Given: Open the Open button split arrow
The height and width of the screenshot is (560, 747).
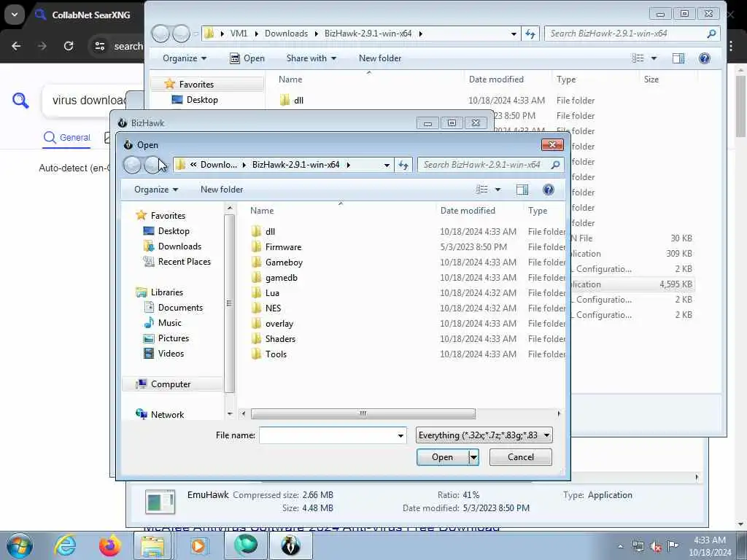Looking at the screenshot, I should [473, 457].
